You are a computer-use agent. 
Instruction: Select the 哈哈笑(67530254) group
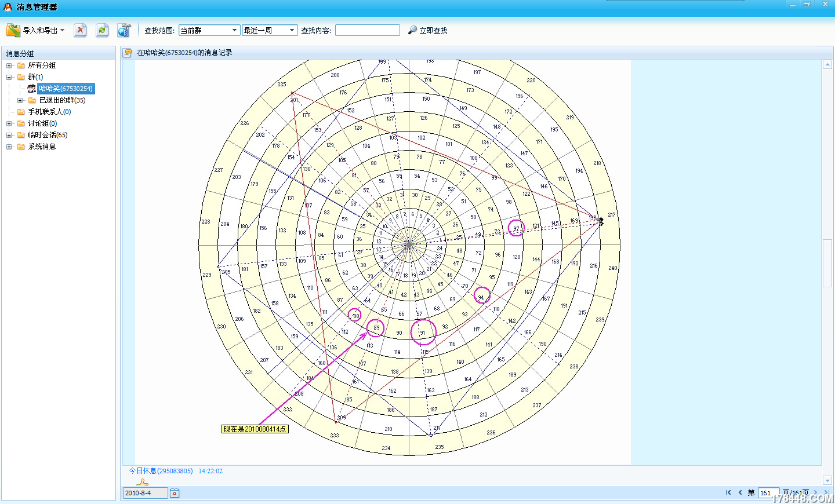coord(66,89)
